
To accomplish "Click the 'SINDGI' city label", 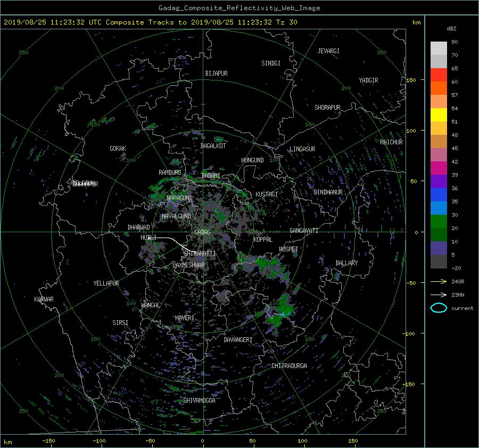I will 271,63.
